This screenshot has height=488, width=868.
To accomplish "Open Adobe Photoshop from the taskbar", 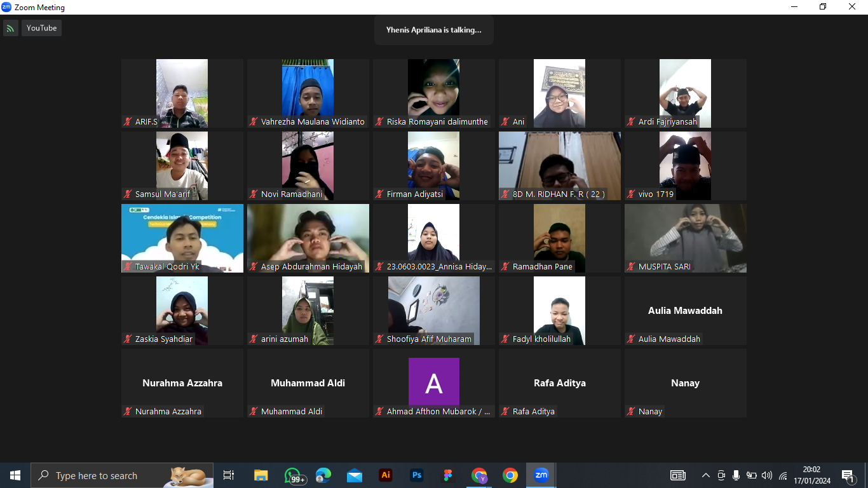I will click(x=417, y=475).
